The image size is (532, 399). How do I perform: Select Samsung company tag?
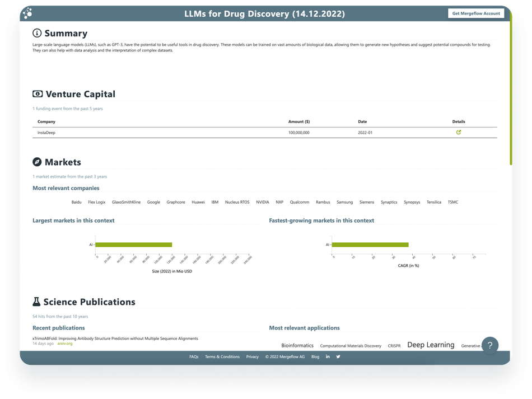click(x=345, y=202)
